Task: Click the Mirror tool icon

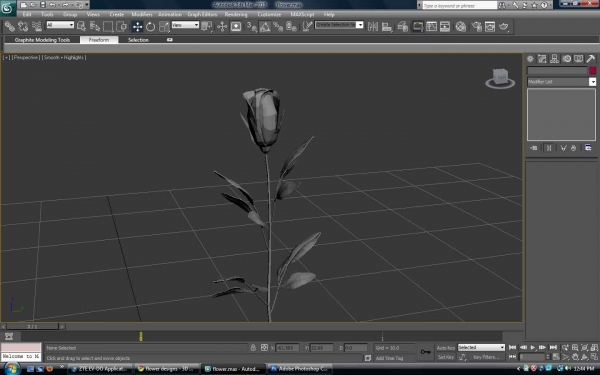Action: pos(373,26)
